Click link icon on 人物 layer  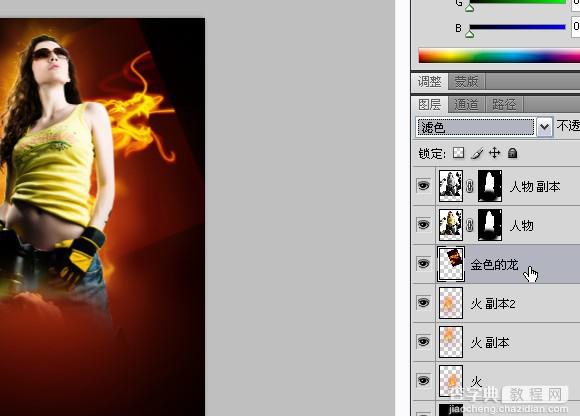(x=470, y=225)
